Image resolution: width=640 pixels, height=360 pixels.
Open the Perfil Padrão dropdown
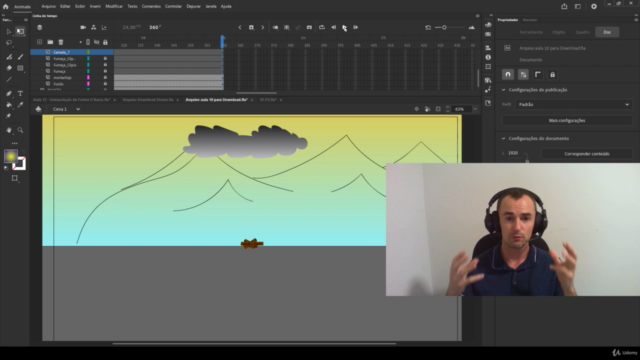click(x=573, y=104)
